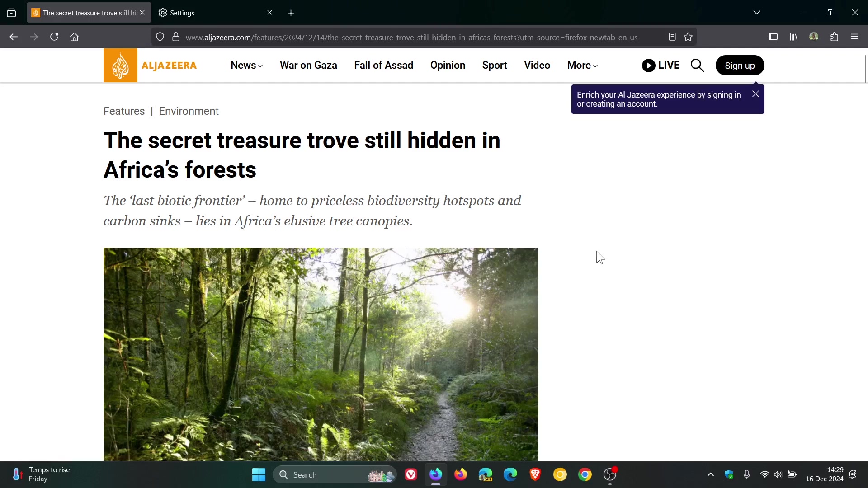Close the Al Jazeera article tab
Viewport: 868px width, 488px height.
coord(142,13)
